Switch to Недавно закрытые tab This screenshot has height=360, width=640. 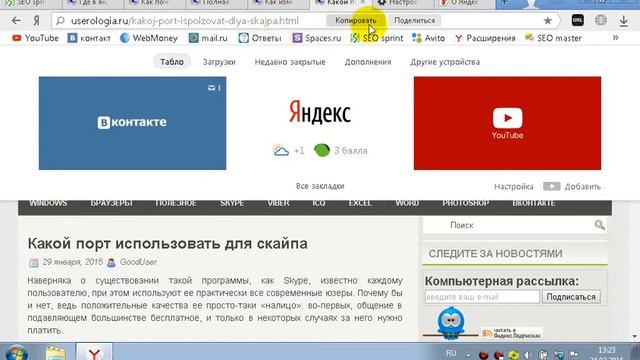[x=290, y=62]
